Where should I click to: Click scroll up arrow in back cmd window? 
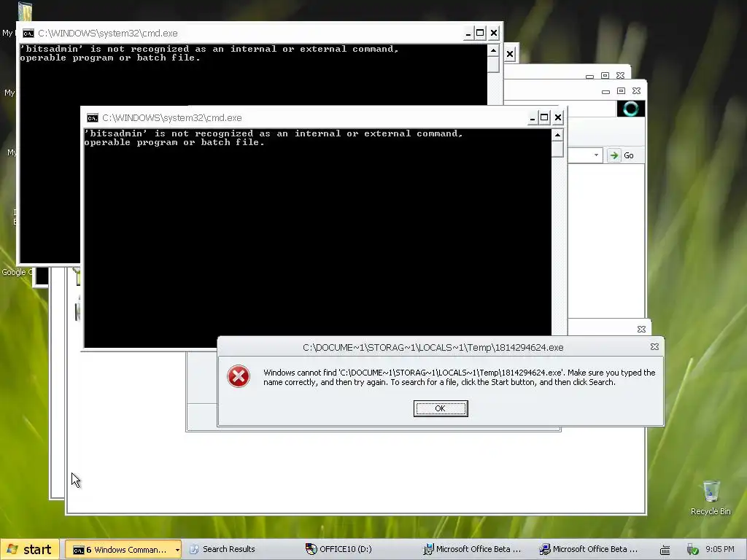tap(493, 50)
